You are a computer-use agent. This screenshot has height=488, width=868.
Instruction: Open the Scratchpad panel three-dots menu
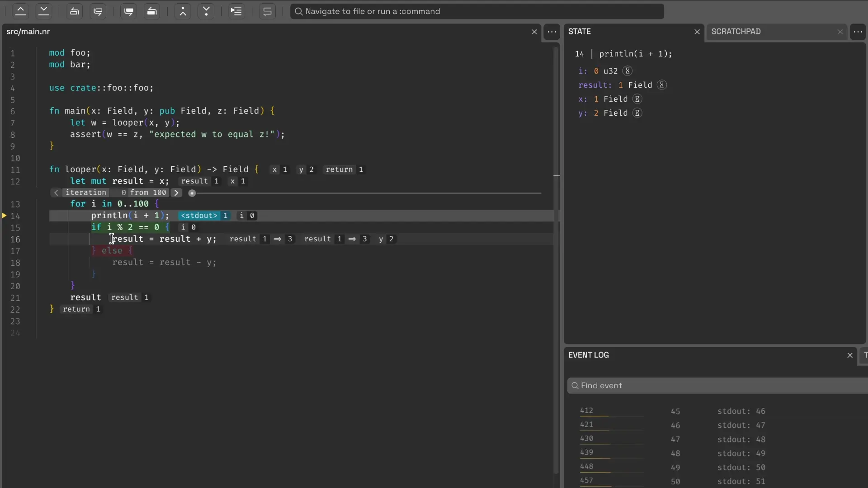point(858,32)
